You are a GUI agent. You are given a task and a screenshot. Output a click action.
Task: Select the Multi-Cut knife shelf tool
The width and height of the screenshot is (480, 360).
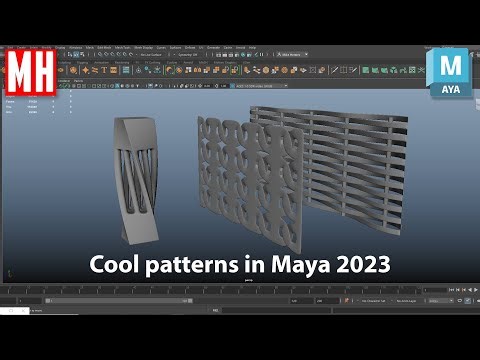(334, 70)
